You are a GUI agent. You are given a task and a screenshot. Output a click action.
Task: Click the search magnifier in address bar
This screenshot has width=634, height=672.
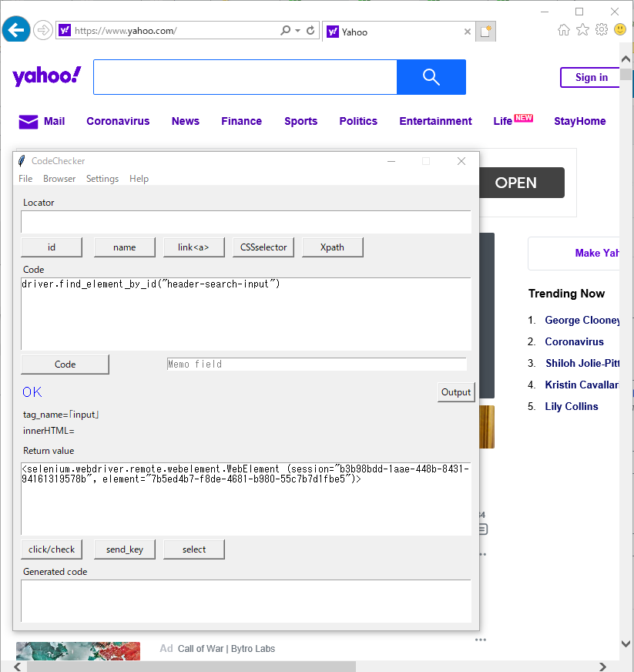pyautogui.click(x=285, y=30)
